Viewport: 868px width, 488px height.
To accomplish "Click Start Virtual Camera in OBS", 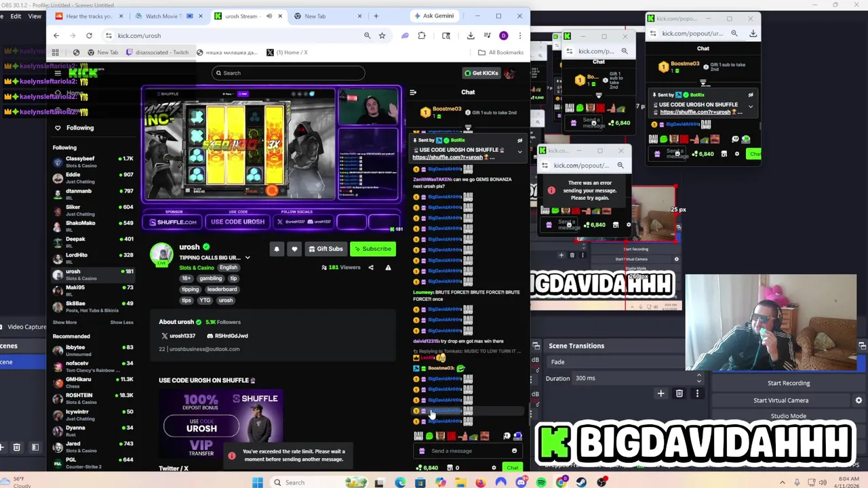I will click(781, 400).
